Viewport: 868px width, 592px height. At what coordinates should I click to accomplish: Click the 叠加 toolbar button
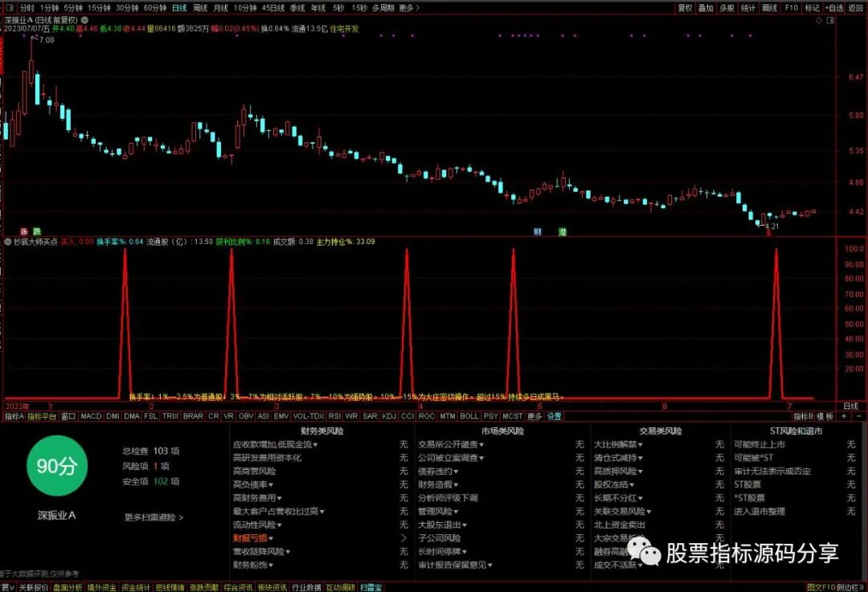pyautogui.click(x=706, y=8)
